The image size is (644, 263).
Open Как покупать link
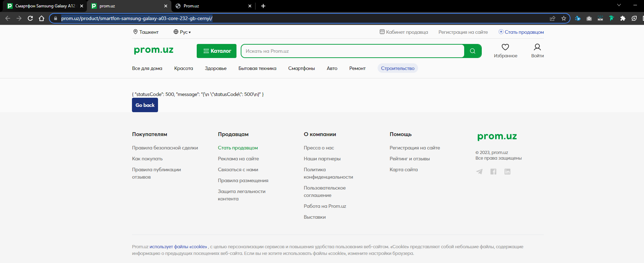(x=147, y=159)
